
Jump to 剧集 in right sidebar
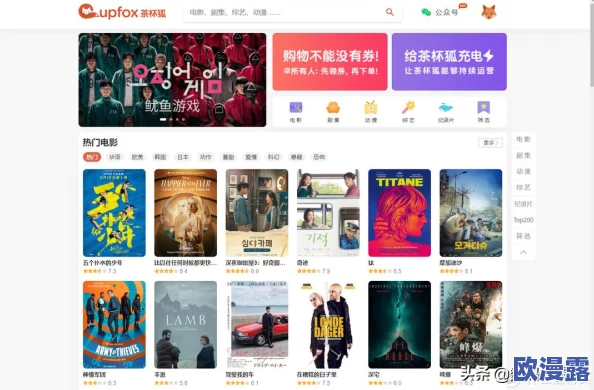coord(524,155)
